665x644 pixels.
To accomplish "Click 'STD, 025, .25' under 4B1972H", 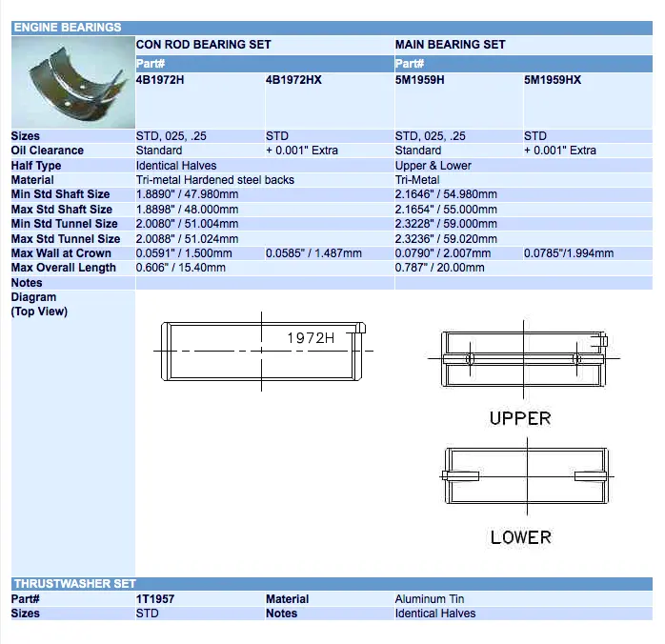I will (x=171, y=136).
